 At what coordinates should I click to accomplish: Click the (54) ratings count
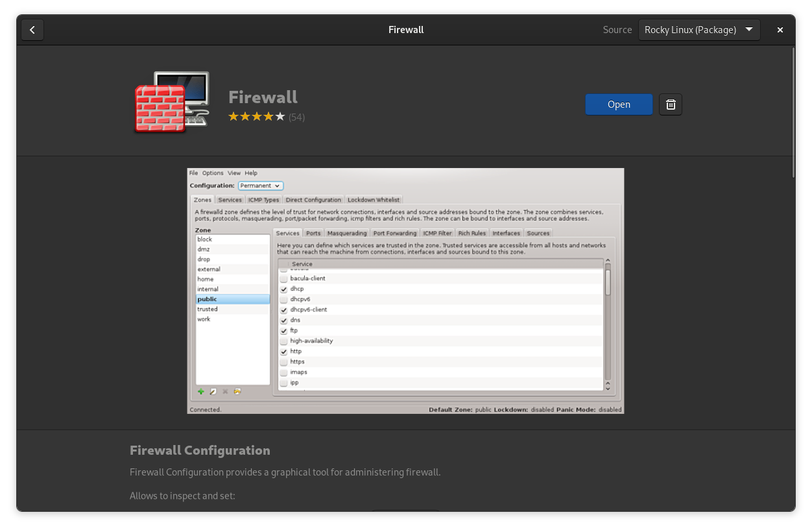pos(297,117)
